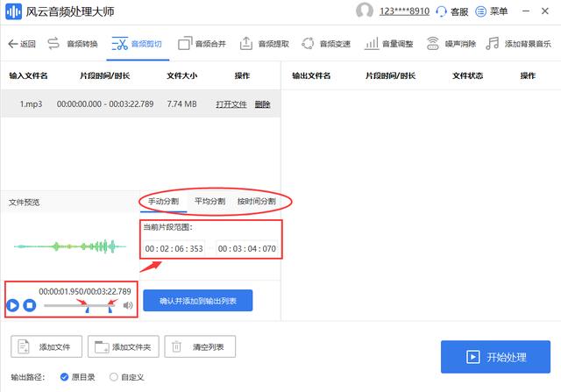Screen dimensions: 561x392
Task: Click the 添加文件 add file button
Action: [x=46, y=346]
